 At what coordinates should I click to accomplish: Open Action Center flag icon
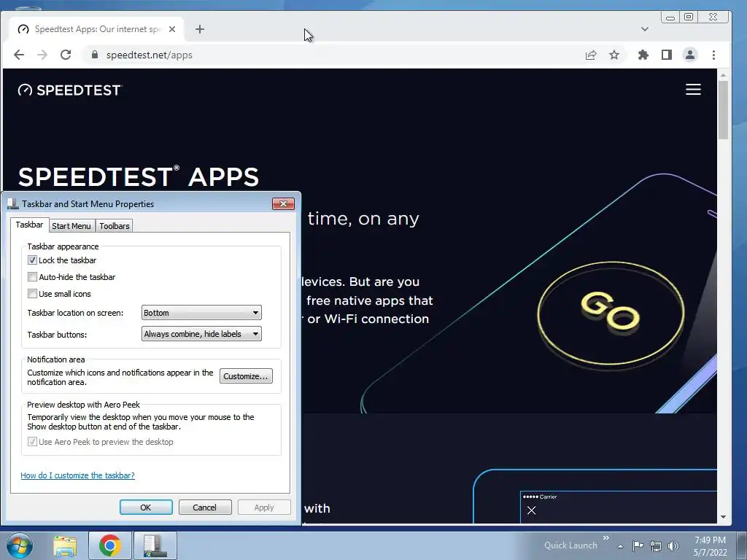[x=638, y=545]
